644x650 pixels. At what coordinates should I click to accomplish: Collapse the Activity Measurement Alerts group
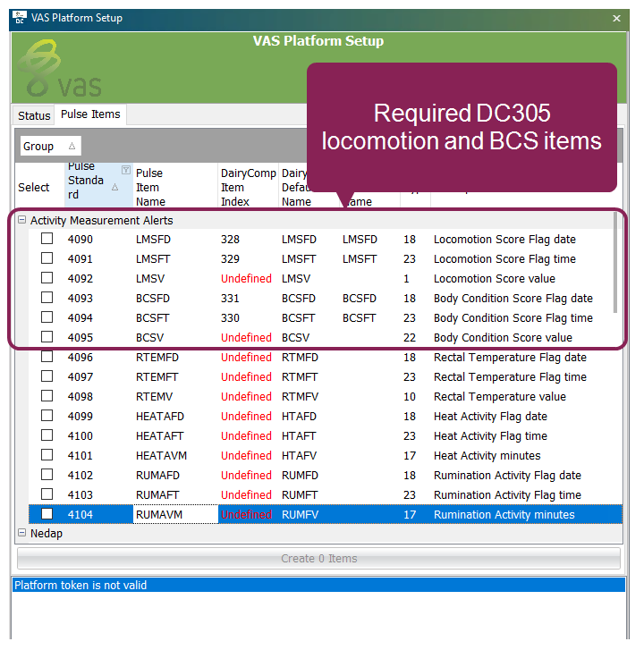tap(22, 220)
